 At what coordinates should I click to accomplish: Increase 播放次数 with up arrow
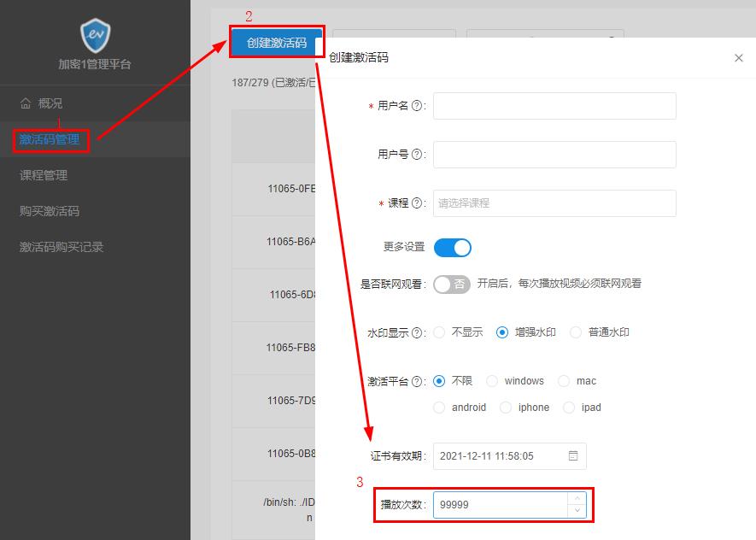pos(577,498)
